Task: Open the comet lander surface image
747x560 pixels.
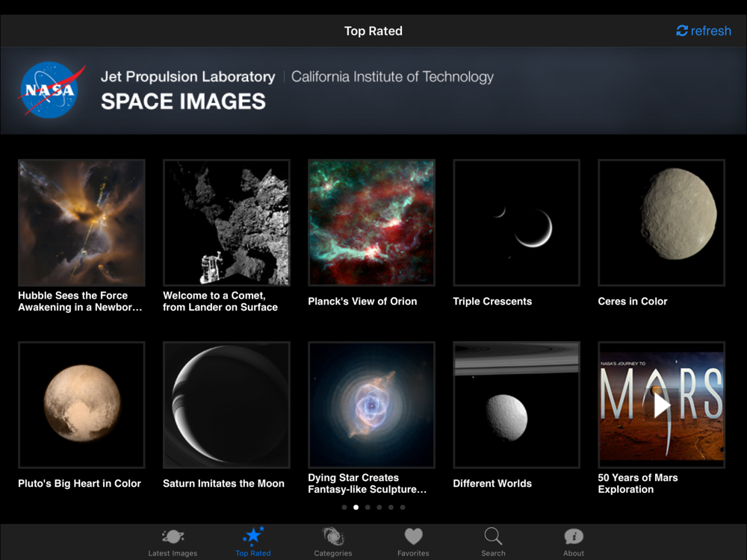Action: 226,223
